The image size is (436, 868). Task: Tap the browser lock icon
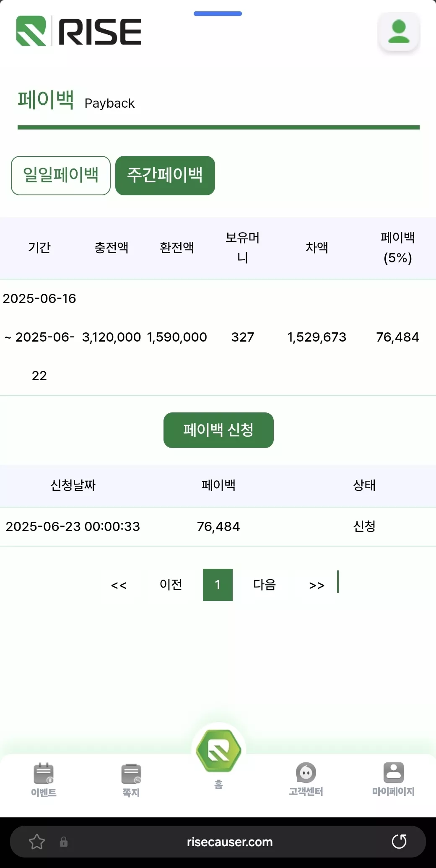click(64, 842)
